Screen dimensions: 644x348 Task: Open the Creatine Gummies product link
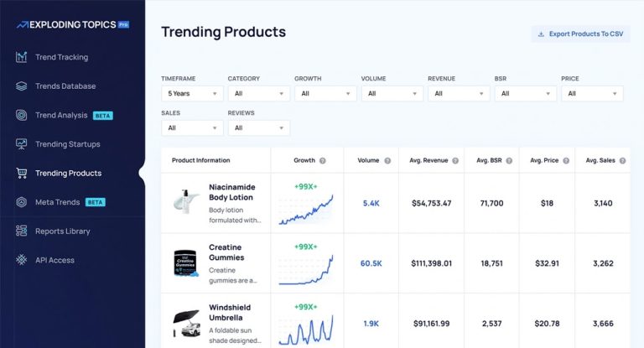coord(226,252)
